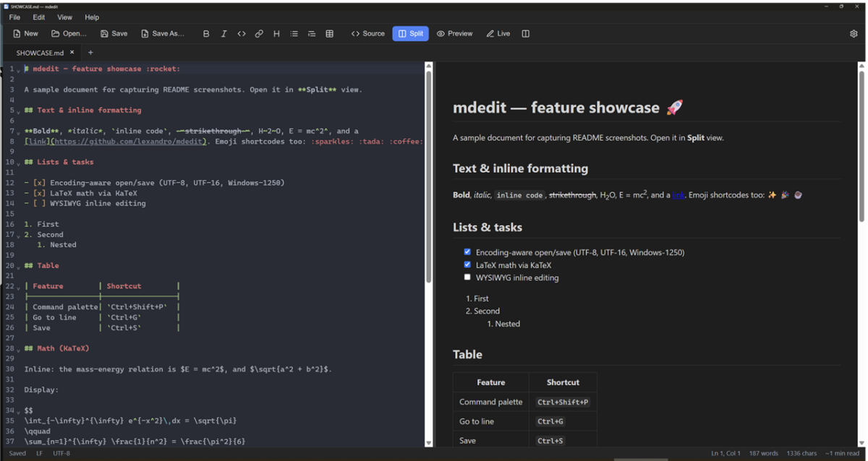The width and height of the screenshot is (868, 461).
Task: Select the Split view mode
Action: point(411,34)
